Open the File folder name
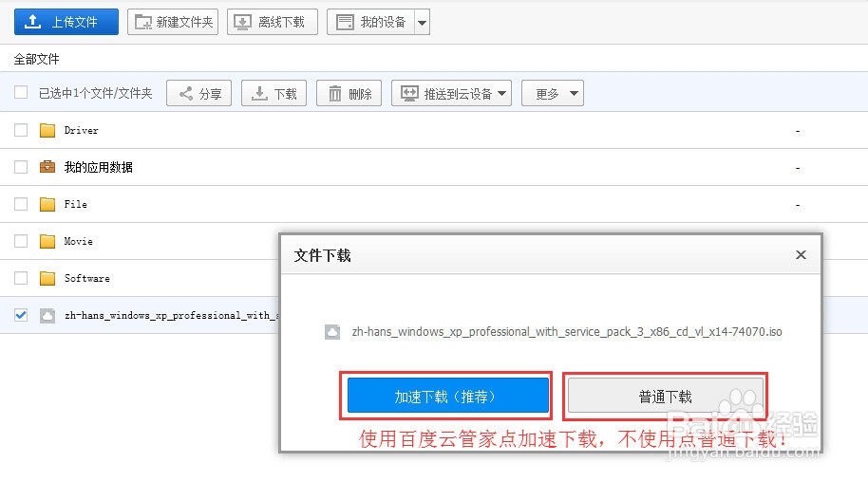Image resolution: width=868 pixels, height=481 pixels. coord(76,204)
